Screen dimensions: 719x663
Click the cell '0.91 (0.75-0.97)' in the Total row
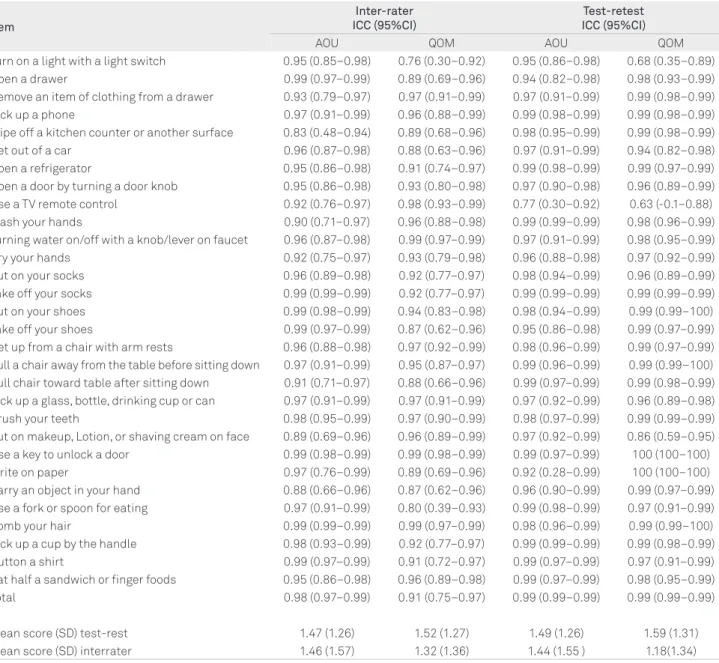tap(442, 597)
